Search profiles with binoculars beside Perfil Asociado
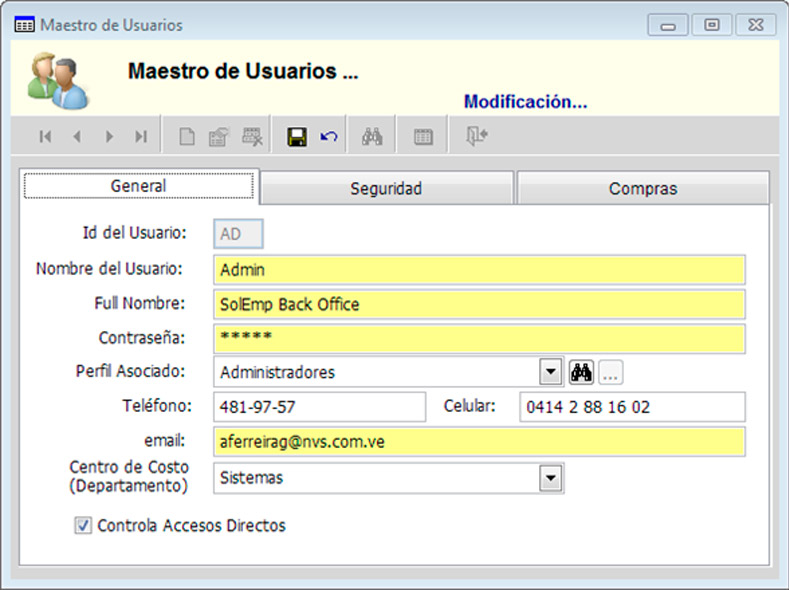 (581, 373)
